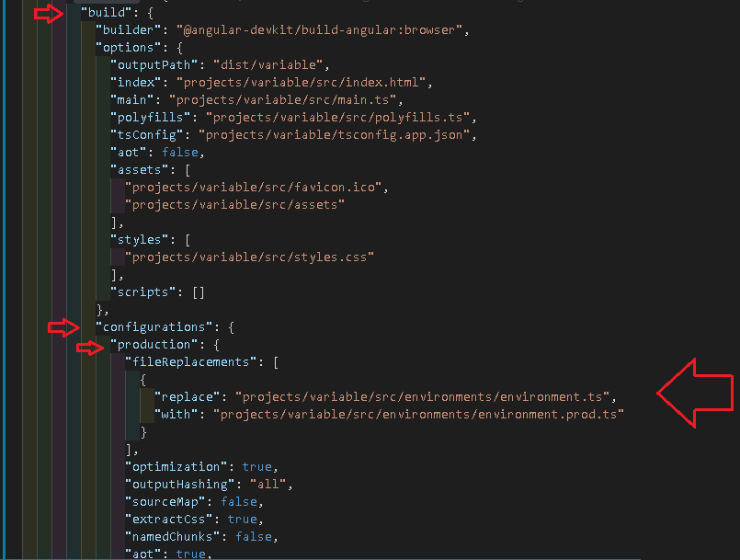Click the "dist/variable" value
Viewport: 740px width, 560px height.
coord(267,65)
